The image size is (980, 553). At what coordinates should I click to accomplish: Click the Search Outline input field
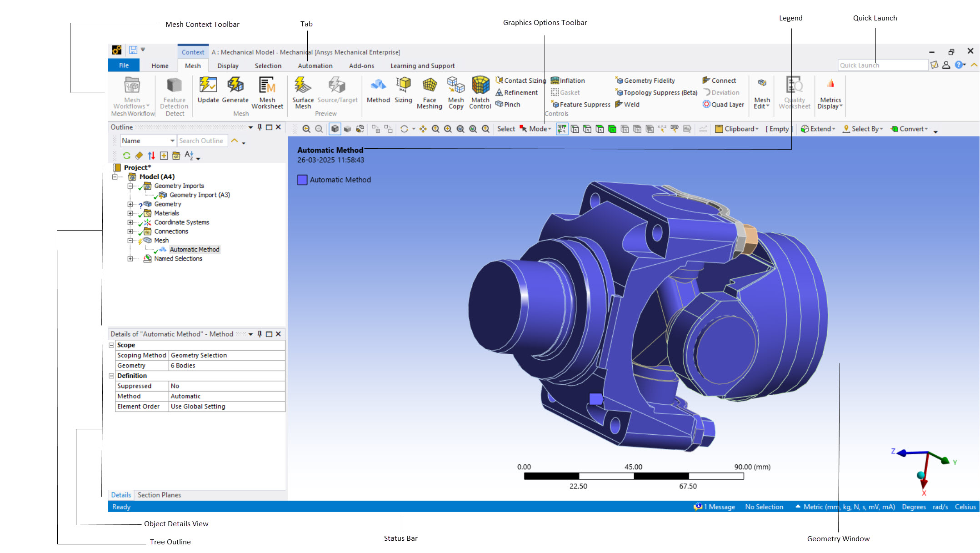tap(202, 141)
